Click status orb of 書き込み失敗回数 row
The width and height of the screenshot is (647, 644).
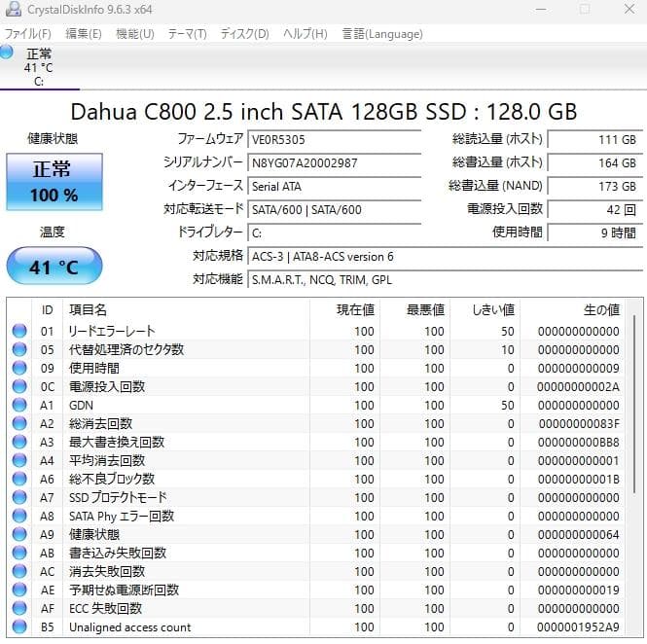tap(19, 553)
